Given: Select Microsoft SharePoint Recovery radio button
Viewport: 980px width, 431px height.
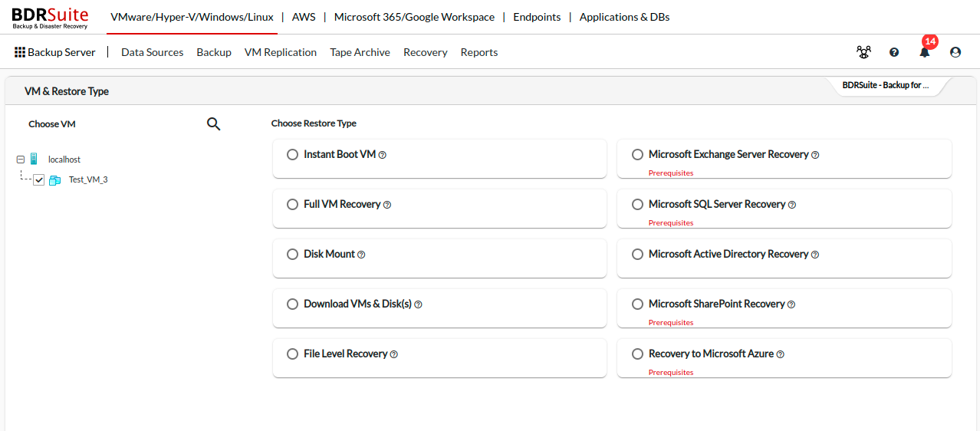Looking at the screenshot, I should click(x=637, y=304).
